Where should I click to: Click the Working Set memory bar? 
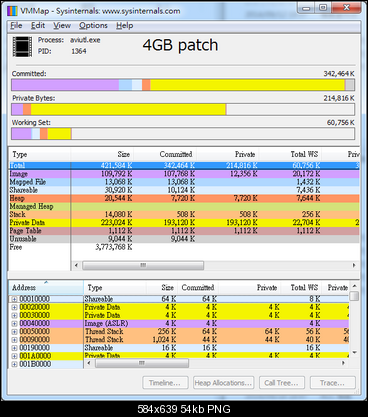click(183, 134)
